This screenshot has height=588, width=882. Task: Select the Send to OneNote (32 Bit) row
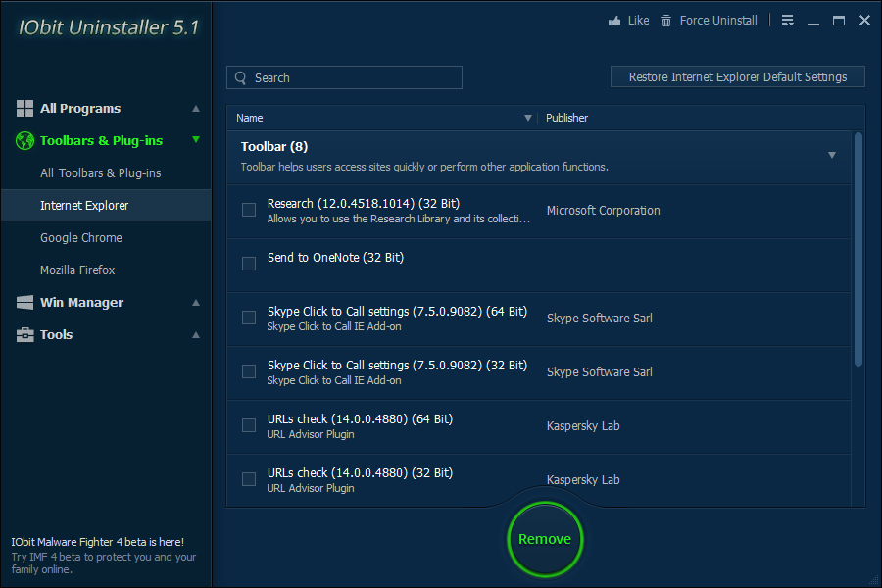pyautogui.click(x=539, y=265)
